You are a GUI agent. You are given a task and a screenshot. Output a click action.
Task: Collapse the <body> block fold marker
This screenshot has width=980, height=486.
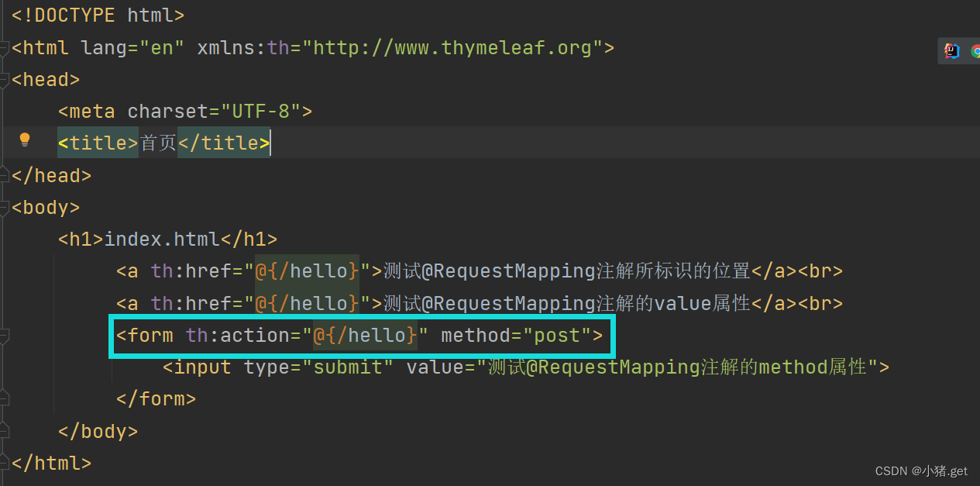point(4,208)
